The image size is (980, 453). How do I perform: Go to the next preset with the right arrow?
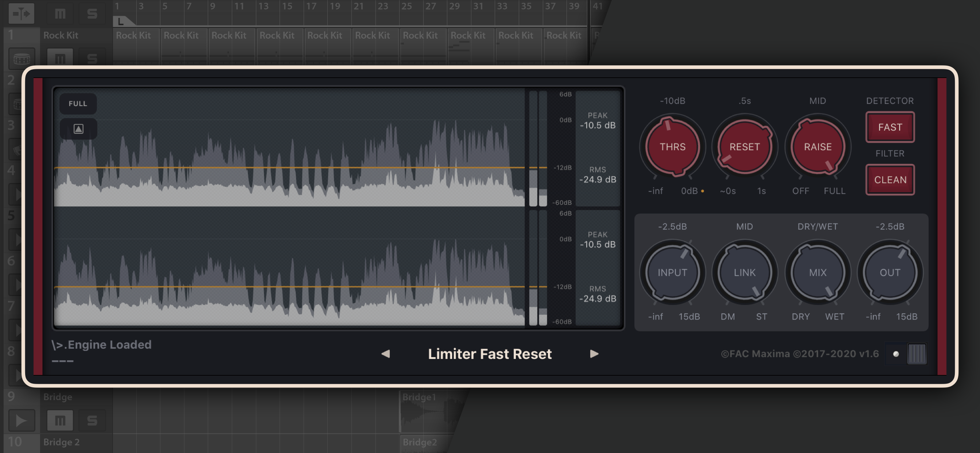(594, 354)
